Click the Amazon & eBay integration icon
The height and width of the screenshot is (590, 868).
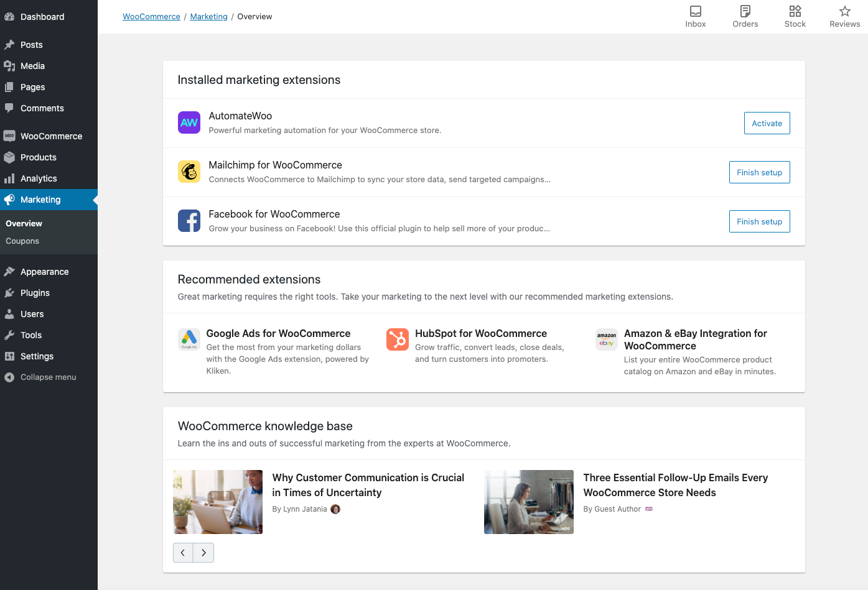tap(606, 339)
